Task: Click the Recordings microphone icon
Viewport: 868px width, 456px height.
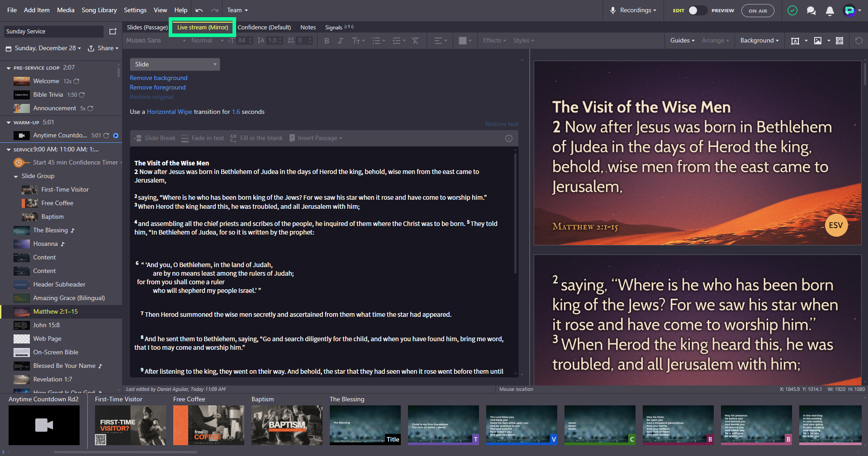Action: click(x=613, y=10)
